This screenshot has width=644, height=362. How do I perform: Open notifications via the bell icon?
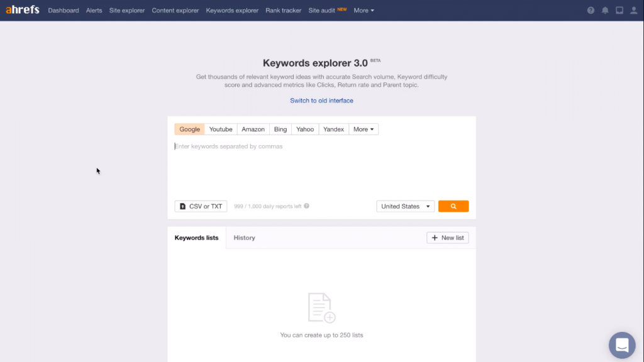(x=604, y=10)
